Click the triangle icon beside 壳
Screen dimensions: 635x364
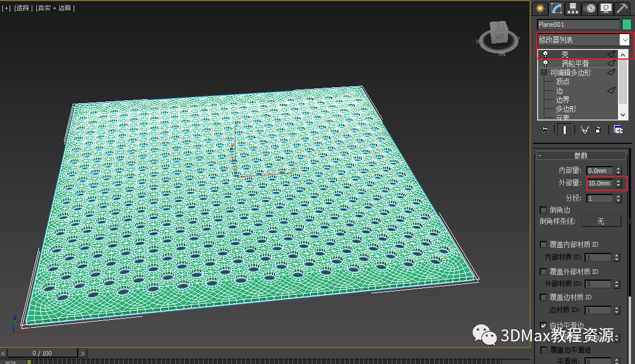click(611, 54)
